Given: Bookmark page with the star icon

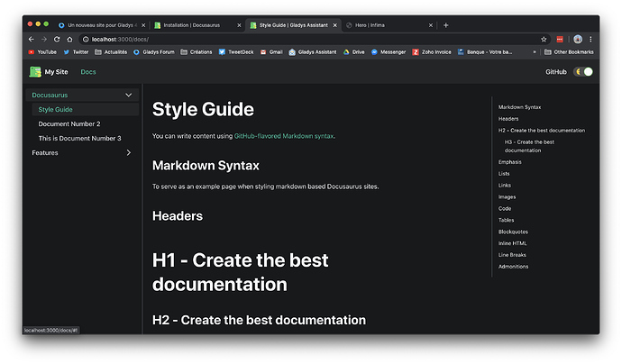Looking at the screenshot, I should pos(544,40).
